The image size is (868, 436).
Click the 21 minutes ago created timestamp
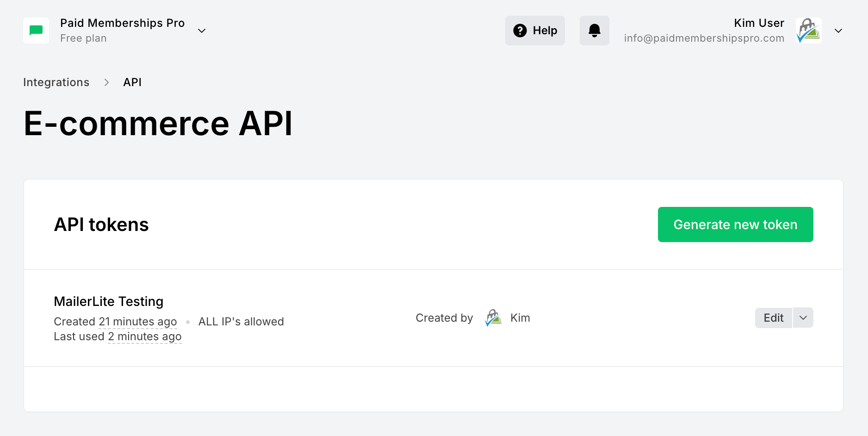point(138,322)
